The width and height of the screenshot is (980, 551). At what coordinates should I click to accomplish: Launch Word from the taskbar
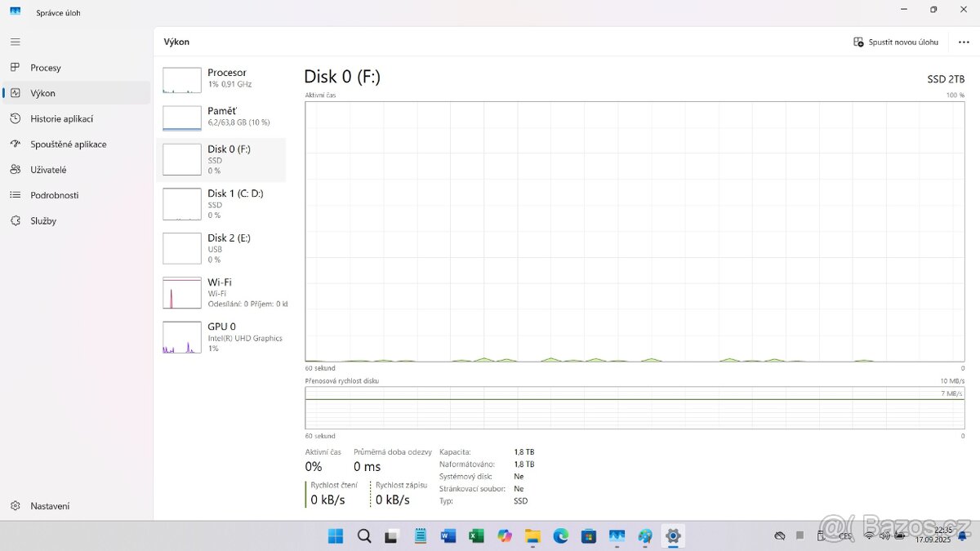point(448,536)
